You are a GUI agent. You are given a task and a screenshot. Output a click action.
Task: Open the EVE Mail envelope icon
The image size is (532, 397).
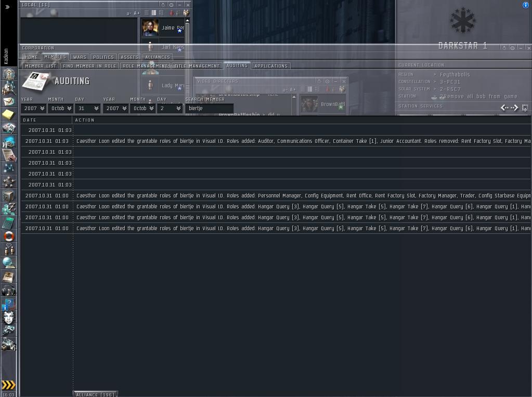pyautogui.click(x=8, y=101)
